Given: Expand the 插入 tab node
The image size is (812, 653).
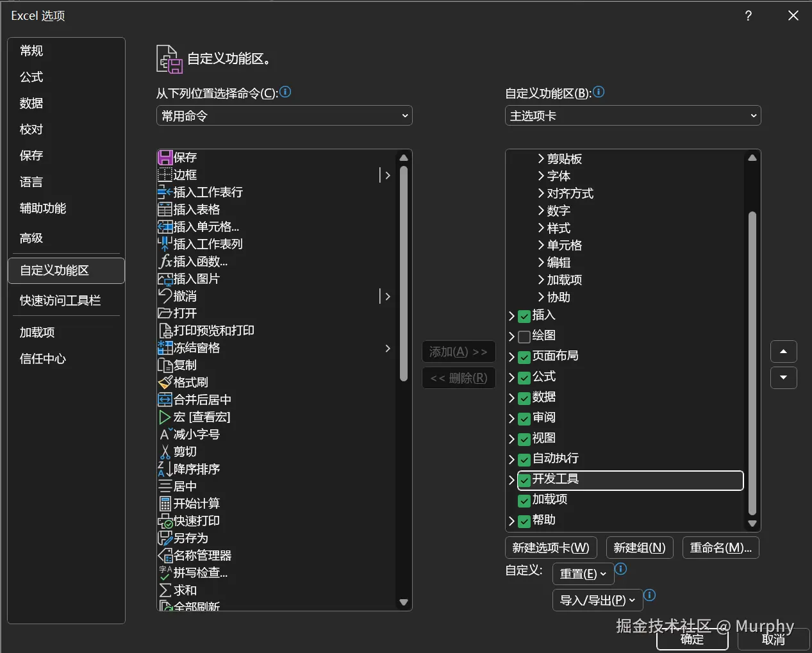Looking at the screenshot, I should coord(511,316).
